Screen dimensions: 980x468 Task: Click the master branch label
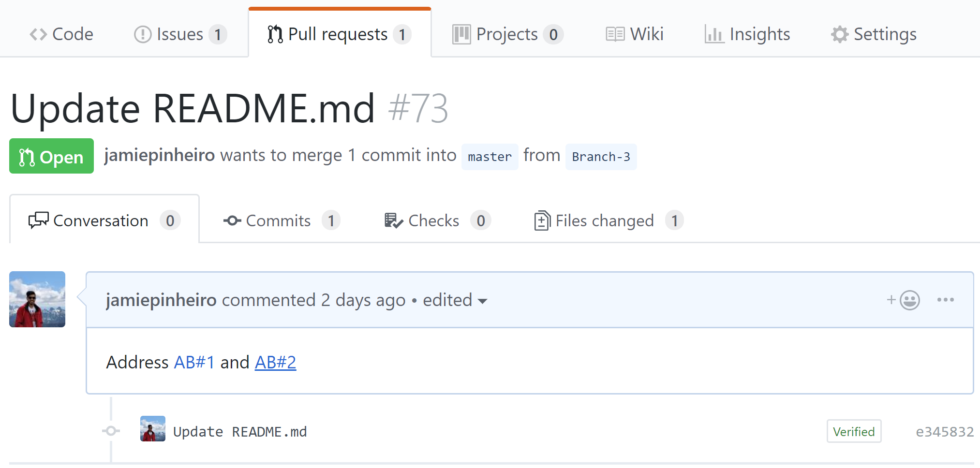(x=490, y=156)
